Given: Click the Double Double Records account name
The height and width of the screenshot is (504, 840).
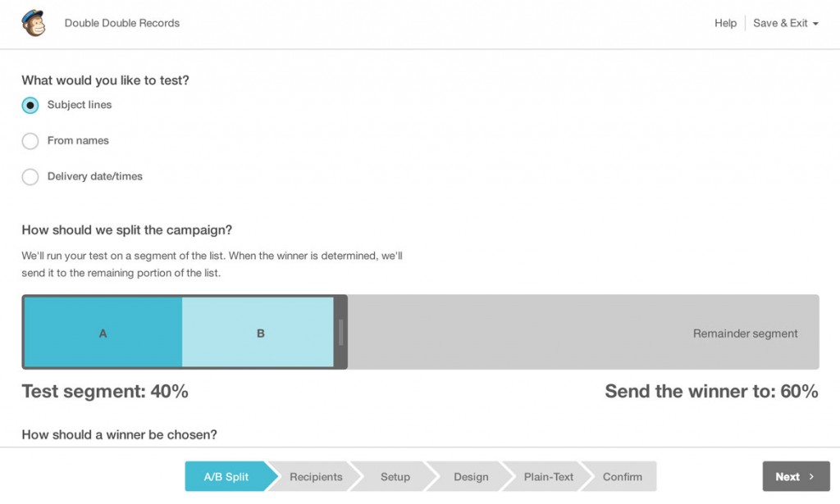Looking at the screenshot, I should (122, 23).
